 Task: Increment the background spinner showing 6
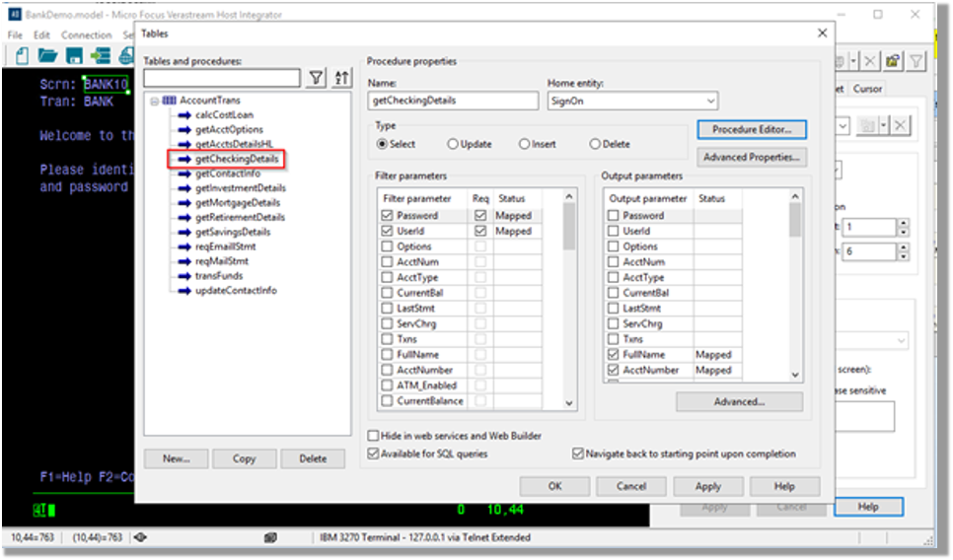coord(904,247)
